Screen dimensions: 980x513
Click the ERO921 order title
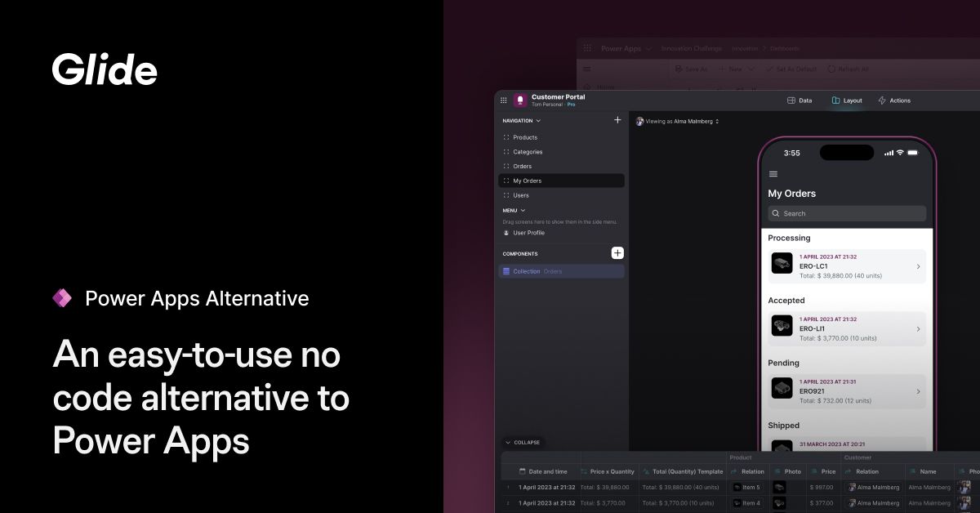click(813, 391)
